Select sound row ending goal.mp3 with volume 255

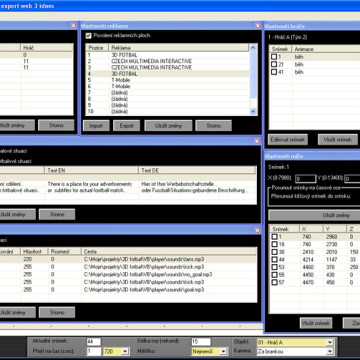click(x=128, y=290)
